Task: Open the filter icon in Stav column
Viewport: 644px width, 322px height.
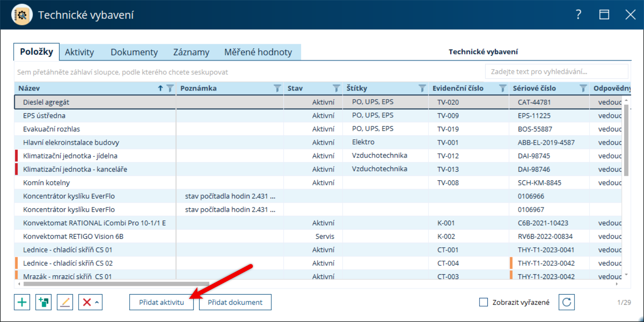Action: 337,88
